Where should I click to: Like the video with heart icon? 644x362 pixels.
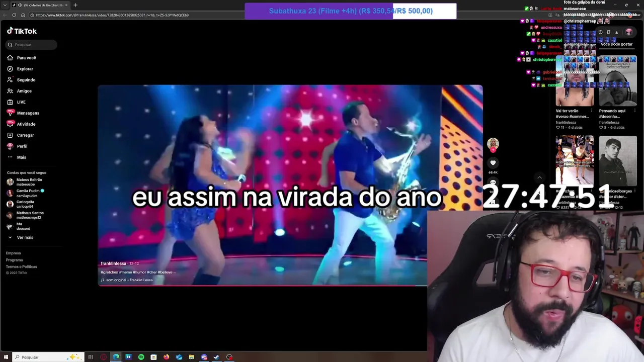tap(493, 163)
